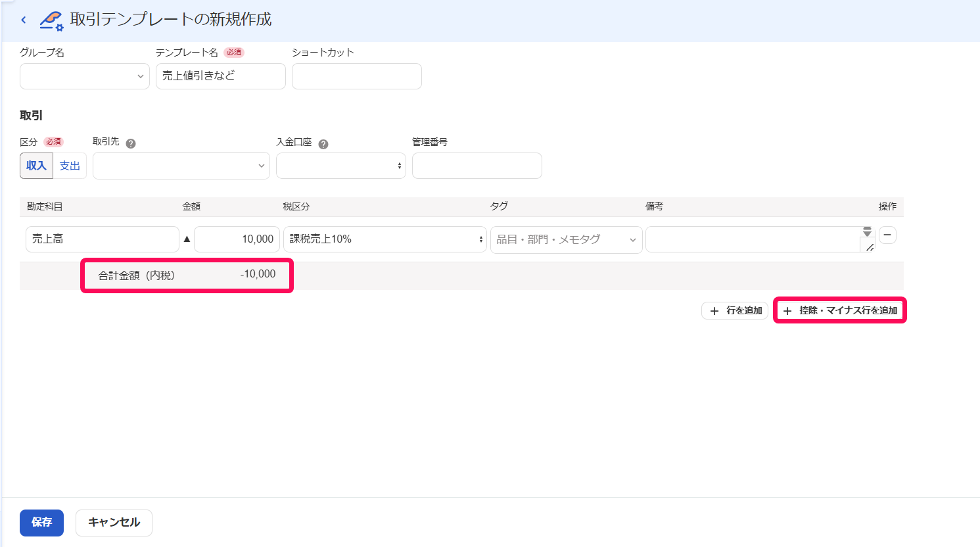Click the 勘定科目 column header

pyautogui.click(x=45, y=206)
